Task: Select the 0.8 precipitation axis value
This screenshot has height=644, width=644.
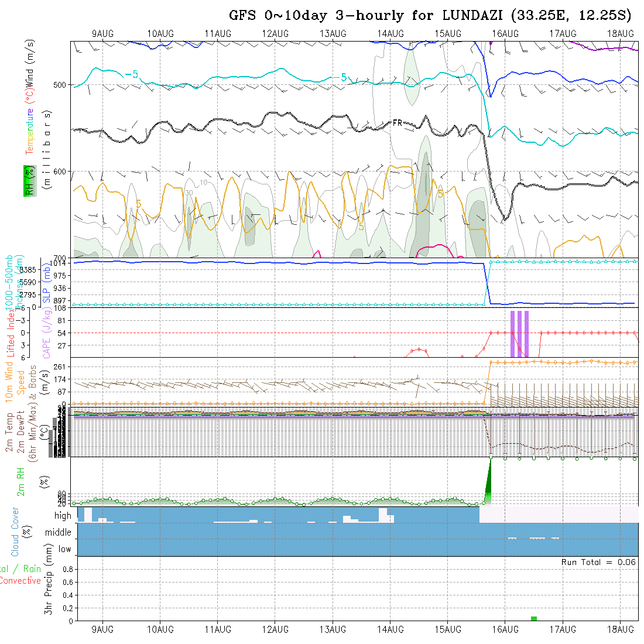Action: pyautogui.click(x=68, y=569)
